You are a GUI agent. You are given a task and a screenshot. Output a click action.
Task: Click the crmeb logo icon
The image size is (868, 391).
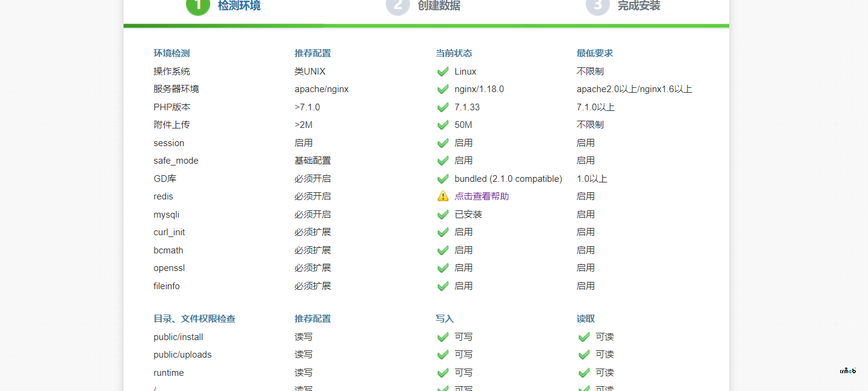tap(847, 370)
